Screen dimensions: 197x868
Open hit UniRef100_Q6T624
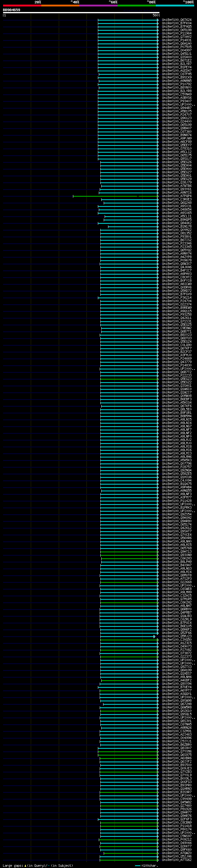click(177, 20)
